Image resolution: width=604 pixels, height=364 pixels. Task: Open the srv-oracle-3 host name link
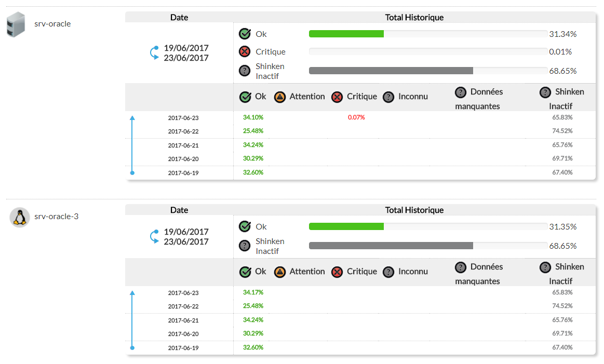coord(57,217)
